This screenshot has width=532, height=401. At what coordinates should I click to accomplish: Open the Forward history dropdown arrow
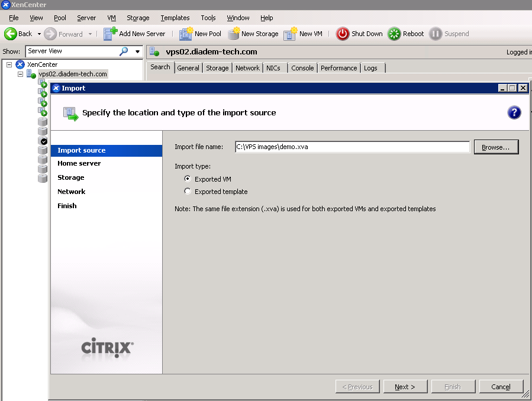[90, 34]
